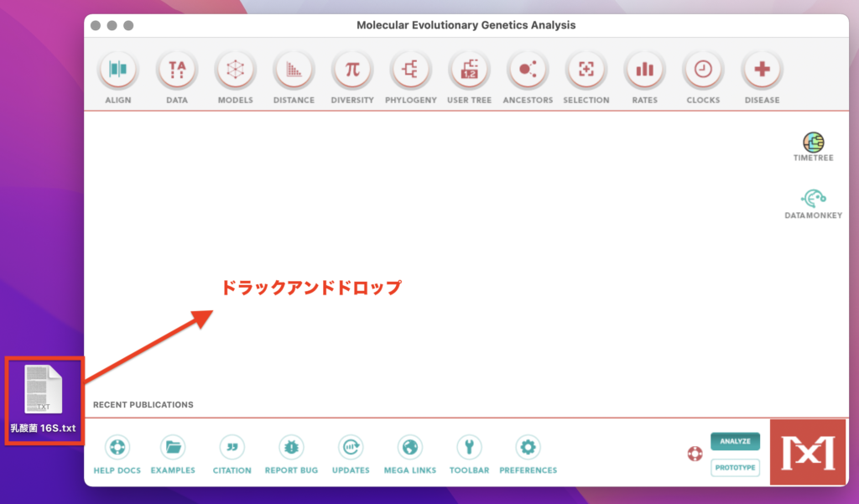Open the RATES bar chart icon

pyautogui.click(x=644, y=70)
